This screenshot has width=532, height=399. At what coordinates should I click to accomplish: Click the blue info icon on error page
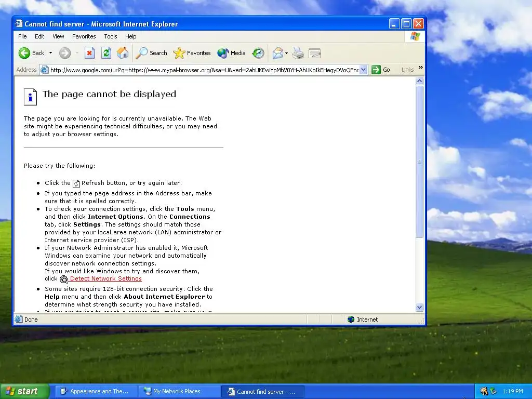(x=30, y=97)
